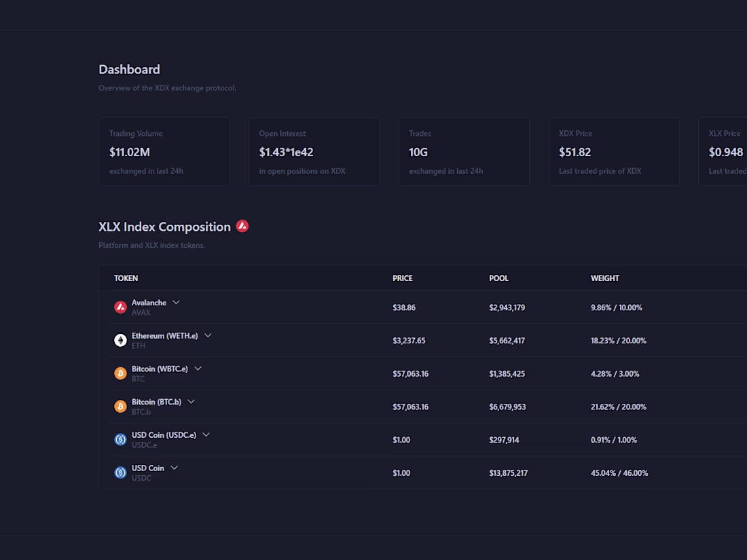Click the Bitcoin (WBTC.e) token icon
Screen dimensions: 747x560
(121, 373)
